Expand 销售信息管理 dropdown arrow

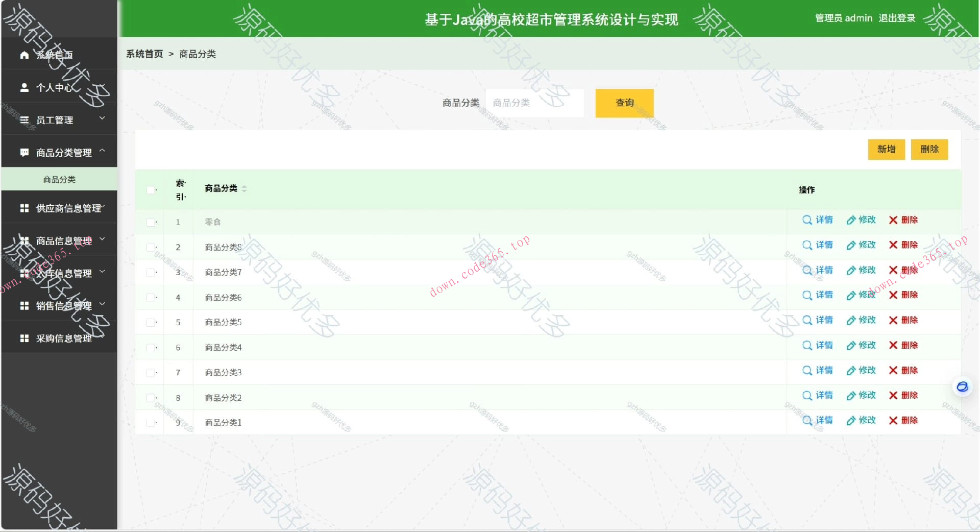102,304
